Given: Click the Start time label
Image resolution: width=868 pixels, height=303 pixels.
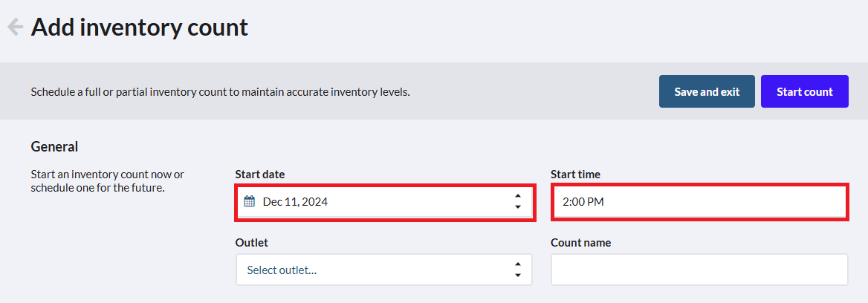Looking at the screenshot, I should click(576, 175).
